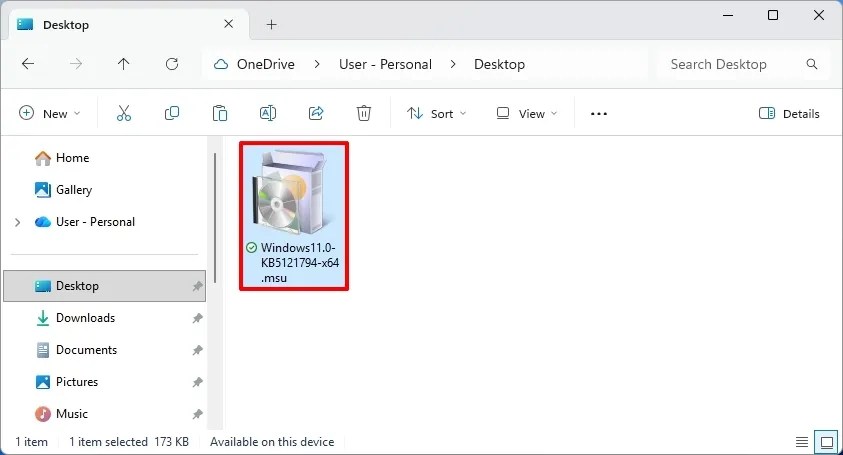
Task: Click the OneDrive cloud icon in address bar
Action: pyautogui.click(x=221, y=65)
